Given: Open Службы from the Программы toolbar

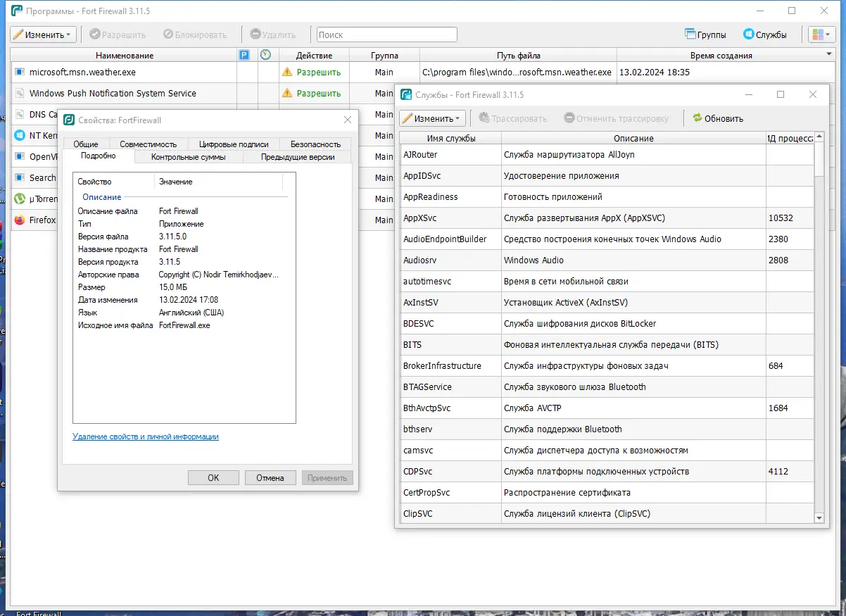Looking at the screenshot, I should pos(764,34).
